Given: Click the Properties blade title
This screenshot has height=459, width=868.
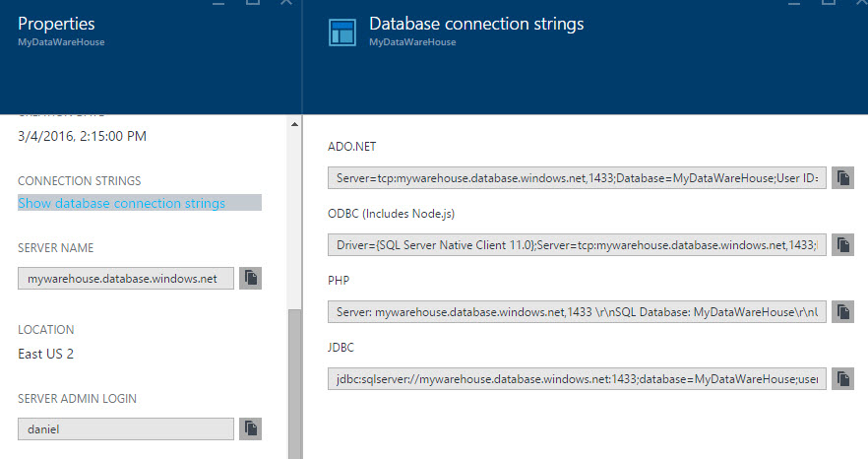Looking at the screenshot, I should (57, 23).
